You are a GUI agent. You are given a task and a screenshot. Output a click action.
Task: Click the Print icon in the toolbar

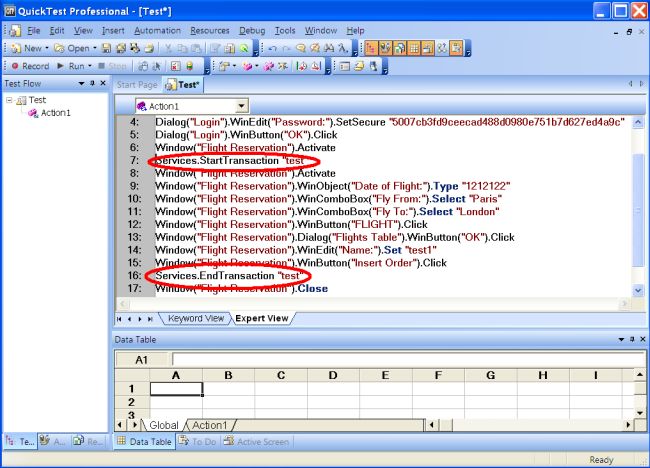(149, 48)
